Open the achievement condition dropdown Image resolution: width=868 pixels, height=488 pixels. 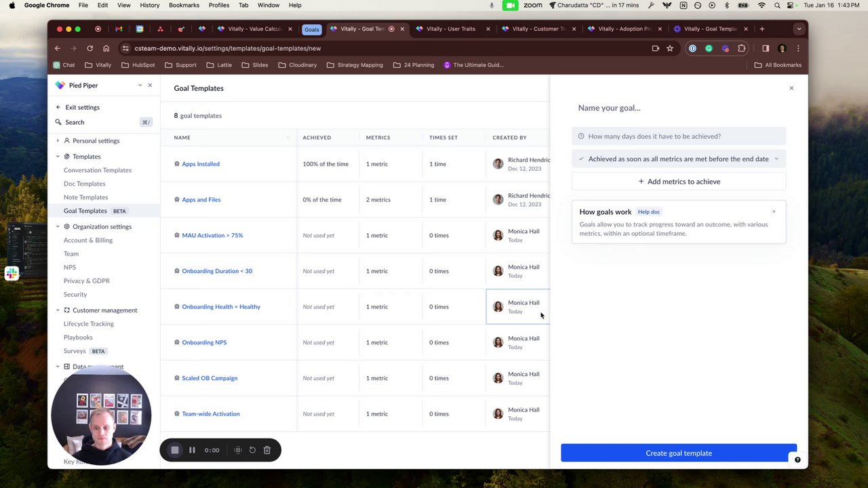[679, 159]
